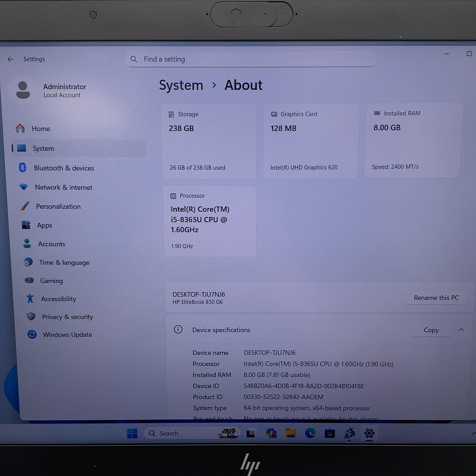Select System in the sidebar
Viewport: 476px width, 476px height.
(x=79, y=149)
